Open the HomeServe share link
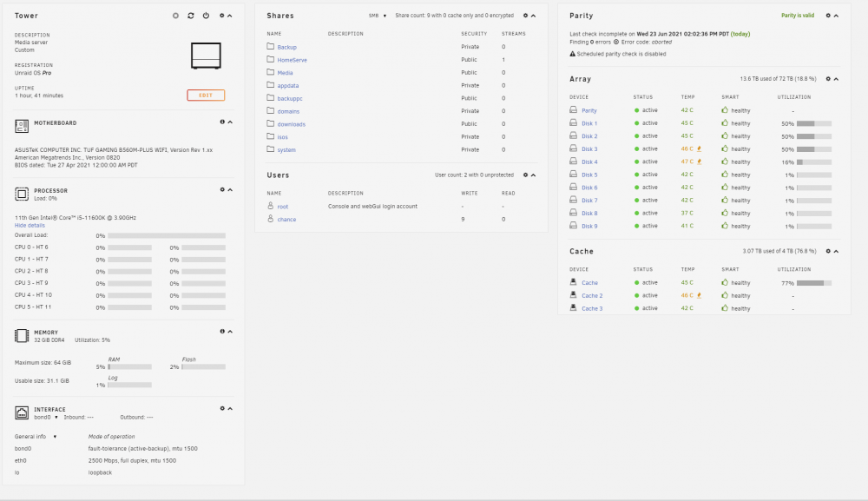The width and height of the screenshot is (868, 501). point(292,60)
